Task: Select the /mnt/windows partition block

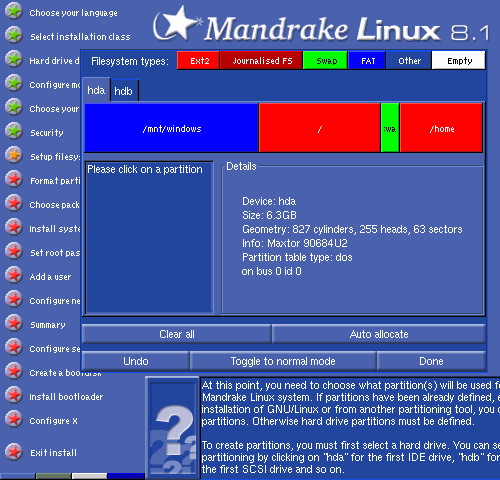Action: (171, 128)
